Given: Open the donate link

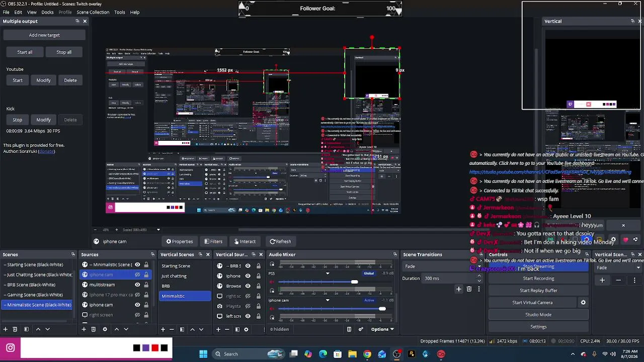Looking at the screenshot, I should pos(46,151).
